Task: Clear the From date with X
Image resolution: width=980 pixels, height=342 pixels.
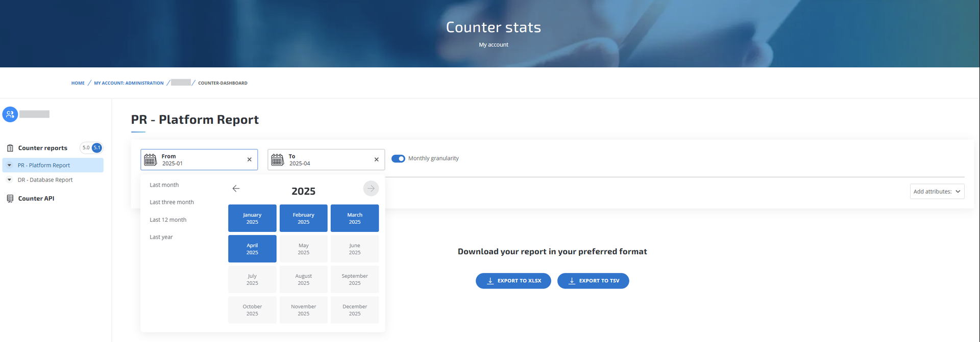Action: (250, 160)
